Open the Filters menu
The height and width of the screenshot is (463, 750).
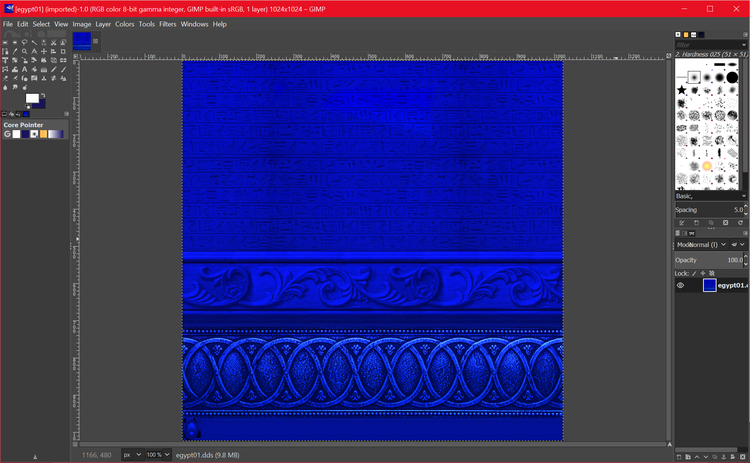point(167,24)
